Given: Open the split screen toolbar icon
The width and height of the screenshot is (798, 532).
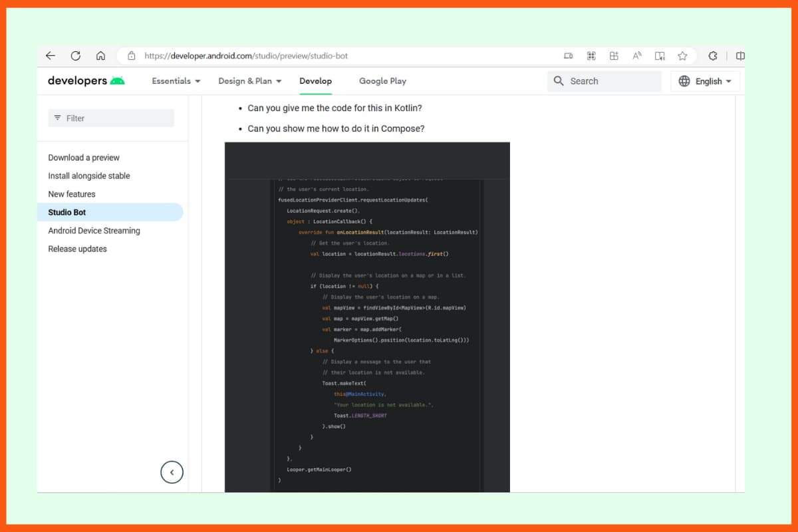Looking at the screenshot, I should pyautogui.click(x=740, y=56).
